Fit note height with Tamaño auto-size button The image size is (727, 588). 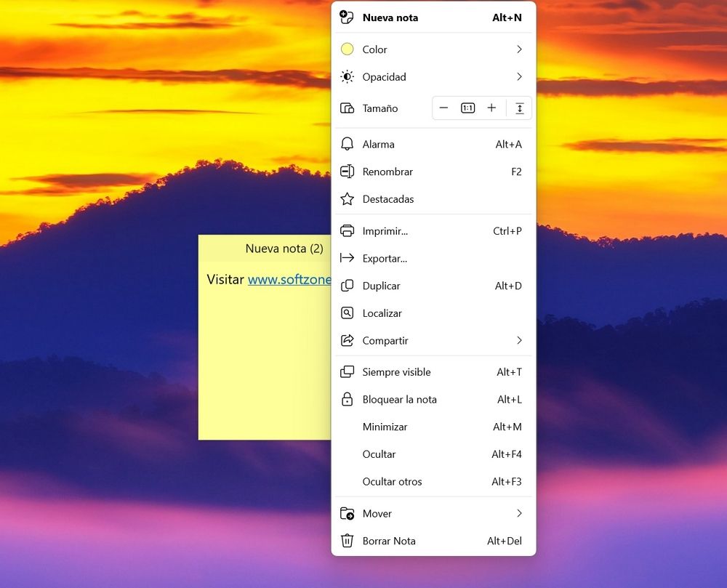[x=520, y=108]
